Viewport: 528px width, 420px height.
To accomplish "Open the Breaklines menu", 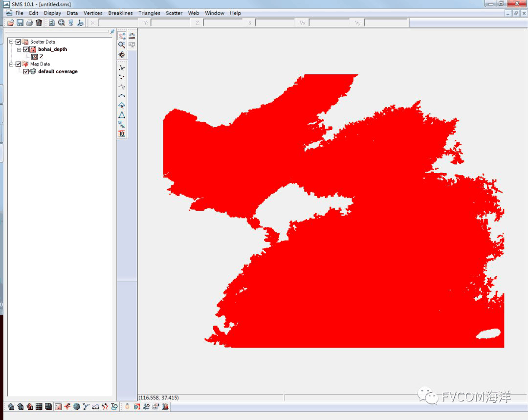I will click(x=120, y=13).
